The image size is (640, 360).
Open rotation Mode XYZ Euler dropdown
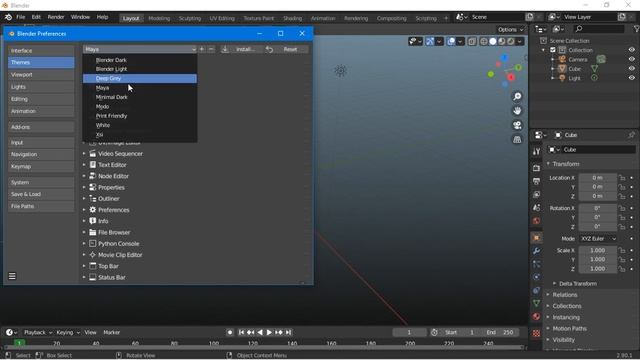tap(598, 239)
